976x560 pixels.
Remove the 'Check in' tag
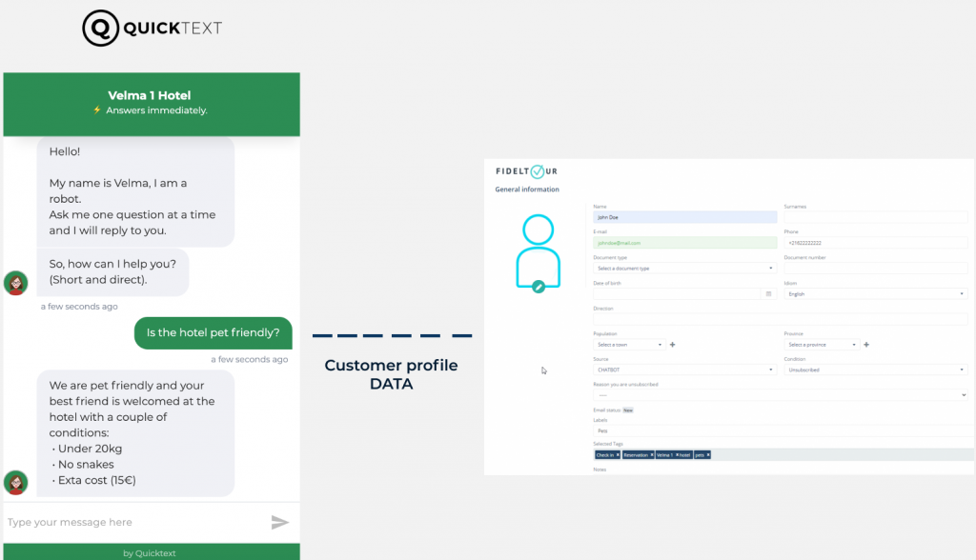(x=618, y=455)
